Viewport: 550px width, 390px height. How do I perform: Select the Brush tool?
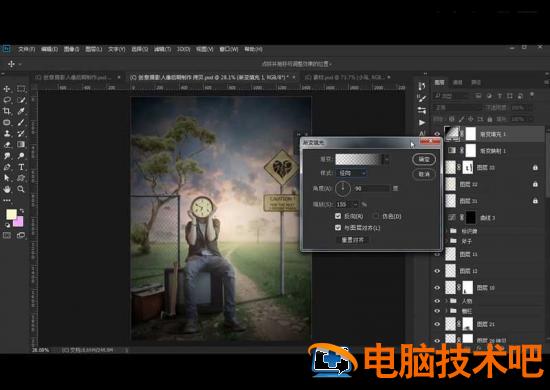21,122
